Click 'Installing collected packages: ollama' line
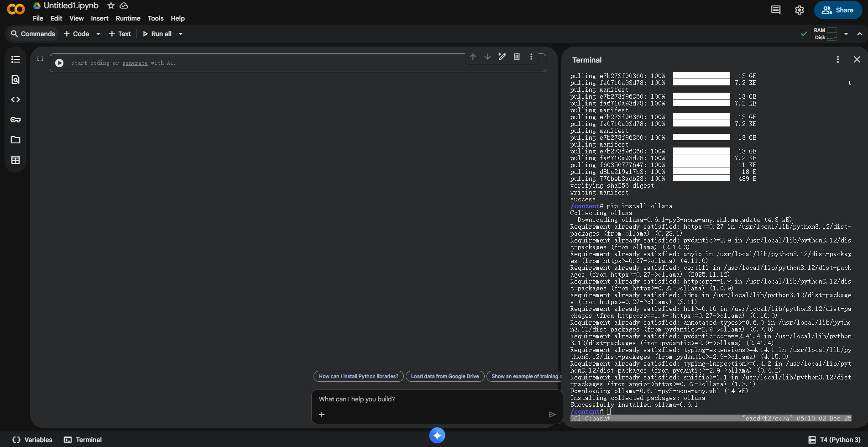 click(638, 398)
